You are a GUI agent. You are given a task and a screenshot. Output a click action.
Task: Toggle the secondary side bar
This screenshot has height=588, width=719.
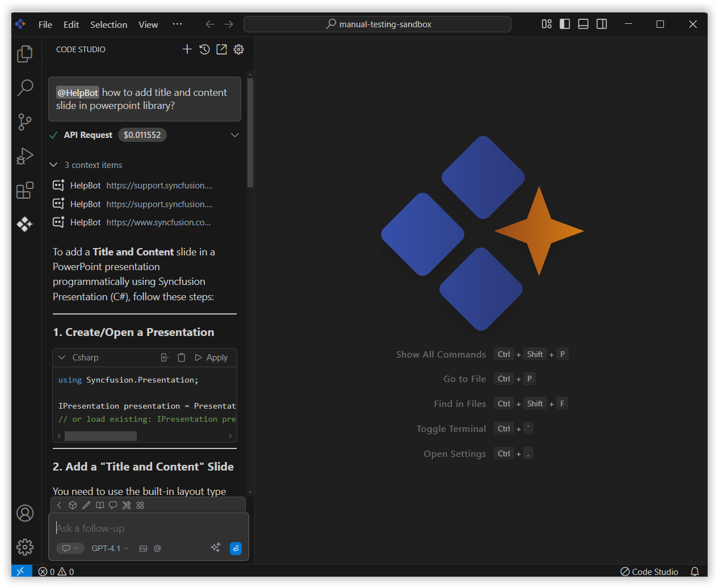click(x=602, y=24)
